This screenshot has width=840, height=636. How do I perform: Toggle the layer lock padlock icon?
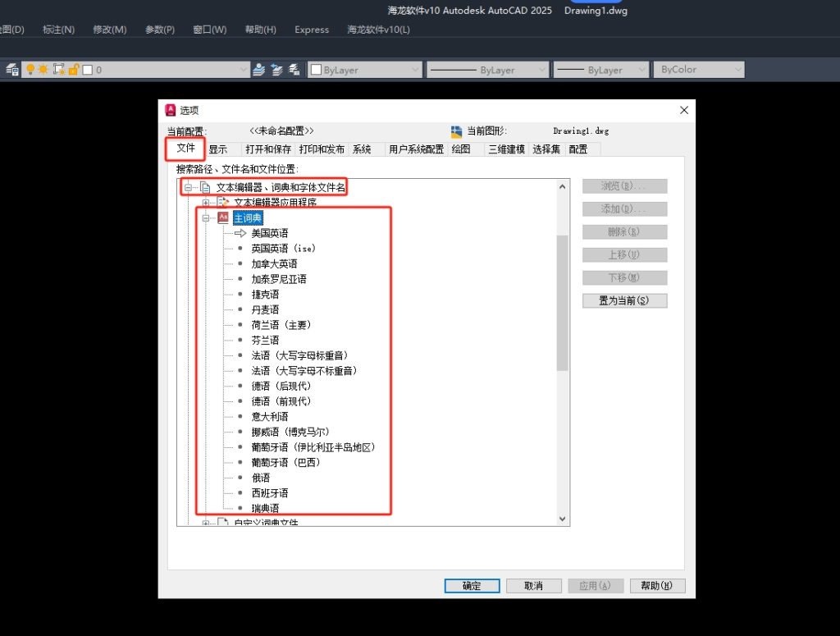point(73,70)
